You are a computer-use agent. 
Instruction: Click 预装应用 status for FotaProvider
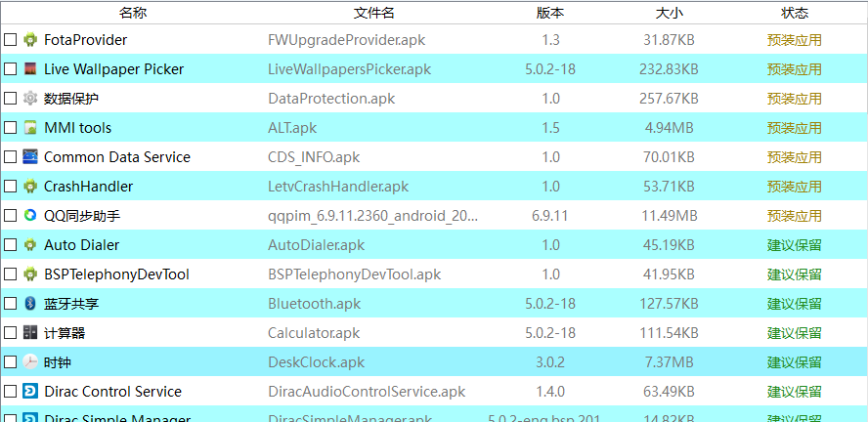click(795, 40)
